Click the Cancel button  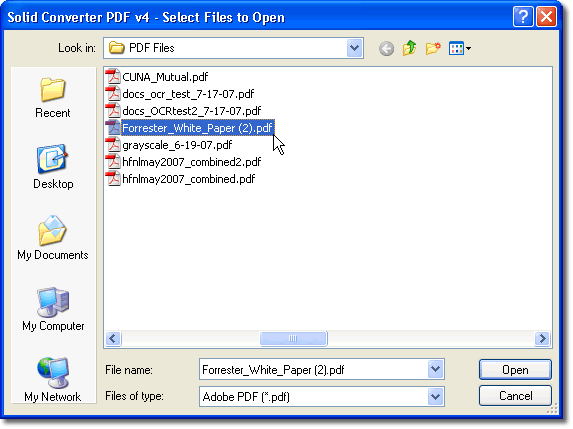[x=515, y=396]
